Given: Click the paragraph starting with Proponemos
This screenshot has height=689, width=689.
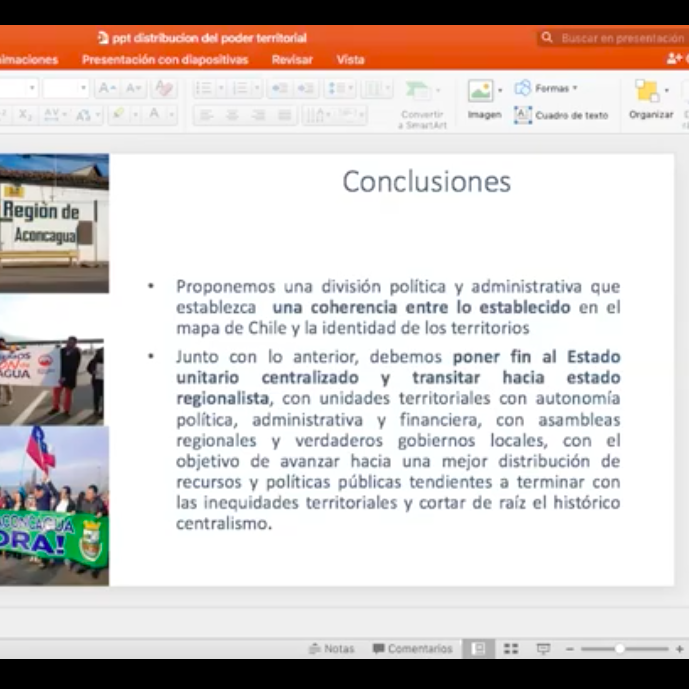Looking at the screenshot, I should click(398, 307).
